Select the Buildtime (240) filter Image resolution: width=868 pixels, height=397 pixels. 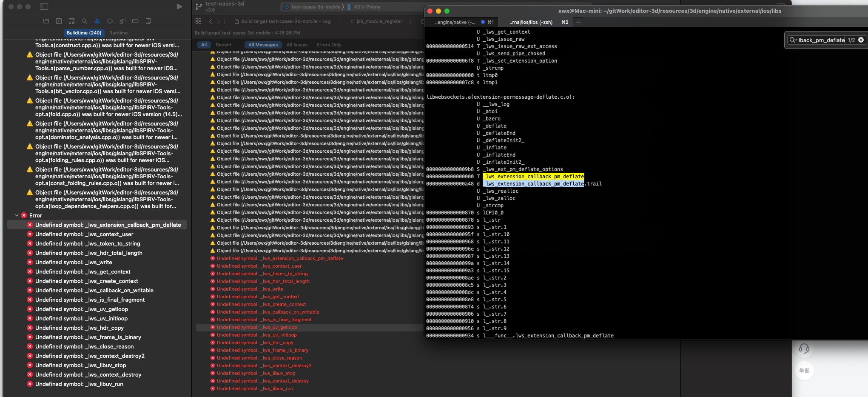pos(84,33)
